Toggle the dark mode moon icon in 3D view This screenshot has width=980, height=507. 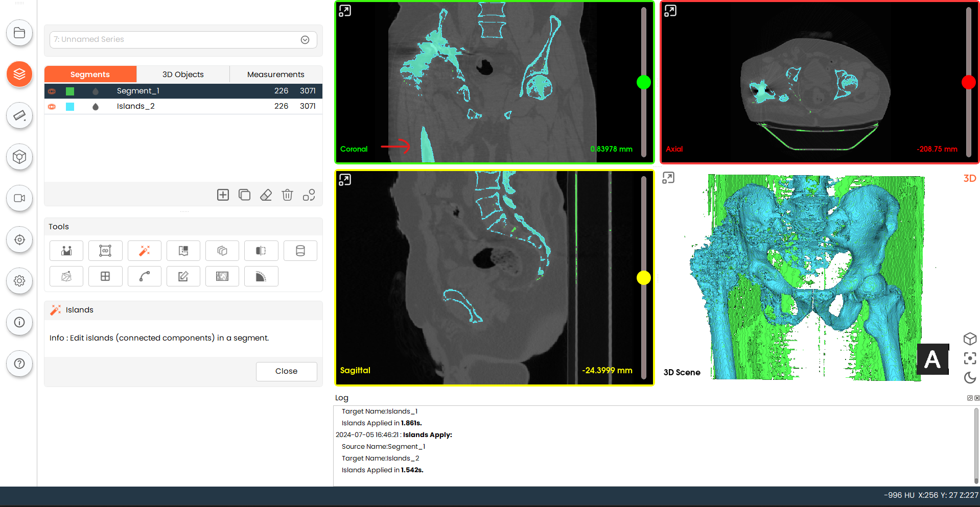point(970,378)
